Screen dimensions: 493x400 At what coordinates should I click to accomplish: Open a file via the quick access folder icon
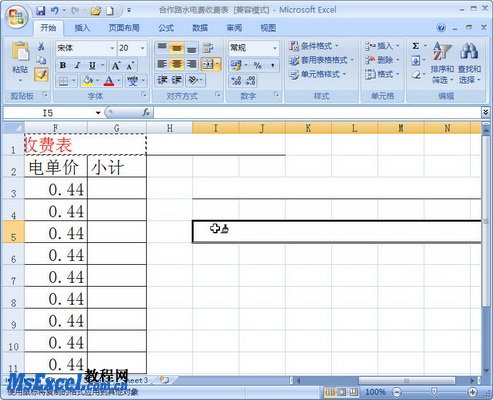point(96,11)
